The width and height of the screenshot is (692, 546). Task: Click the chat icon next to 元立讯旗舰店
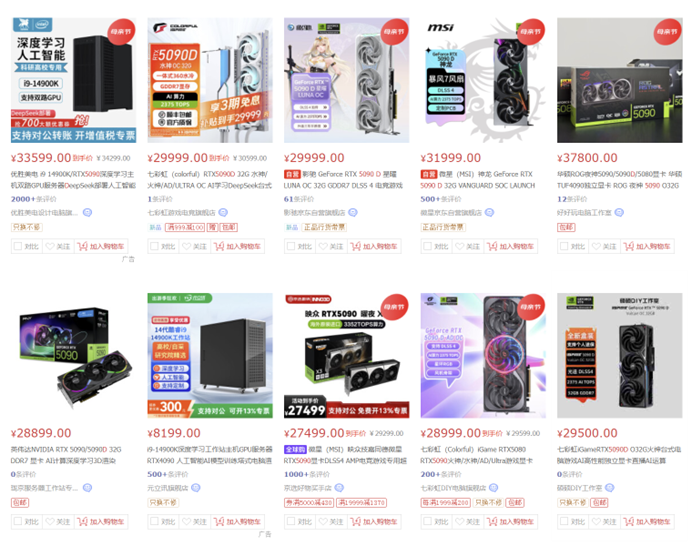(x=196, y=488)
